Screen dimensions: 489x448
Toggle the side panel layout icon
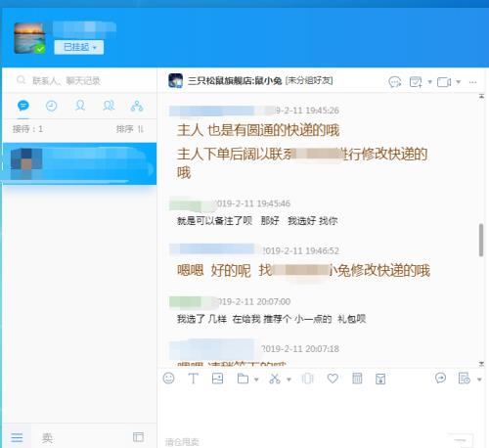(138, 437)
